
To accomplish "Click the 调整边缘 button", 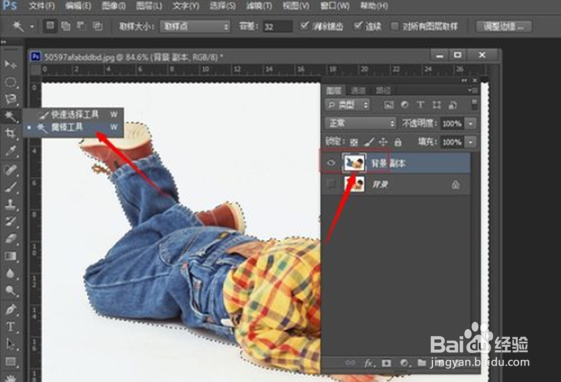I will [x=504, y=26].
